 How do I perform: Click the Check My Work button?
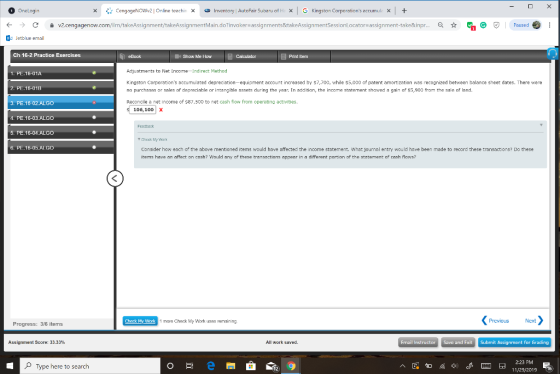coord(140,321)
